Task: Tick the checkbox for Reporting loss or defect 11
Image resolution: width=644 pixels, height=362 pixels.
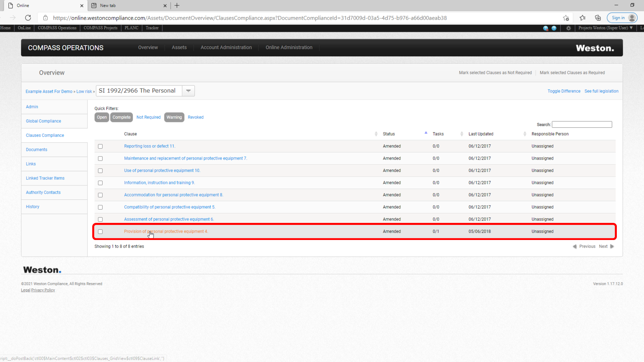Action: click(x=100, y=146)
